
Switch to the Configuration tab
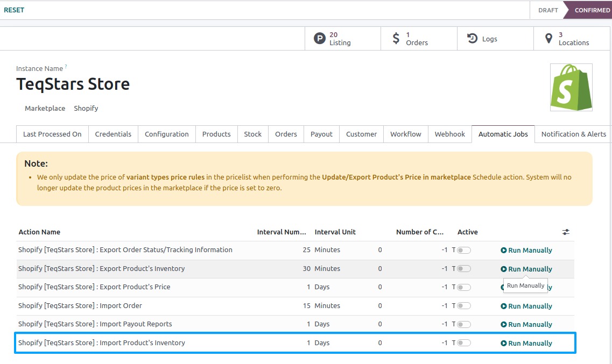pyautogui.click(x=167, y=134)
